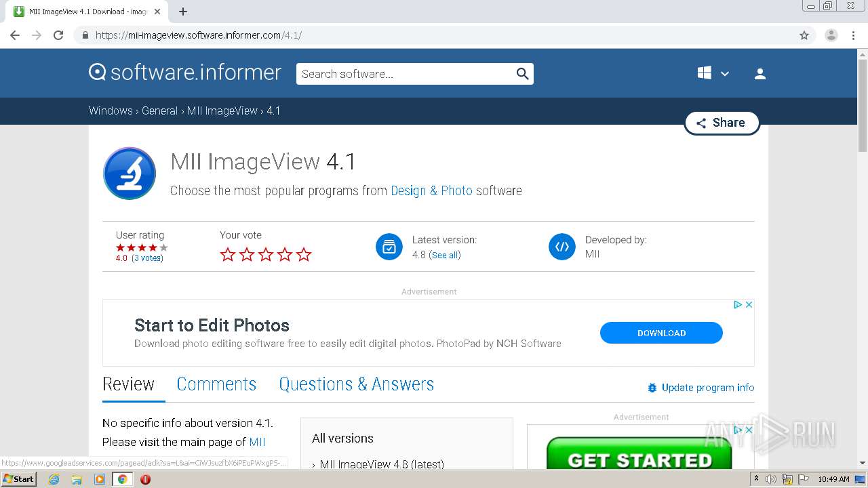Click the Chrome taskbar icon

pos(123,479)
